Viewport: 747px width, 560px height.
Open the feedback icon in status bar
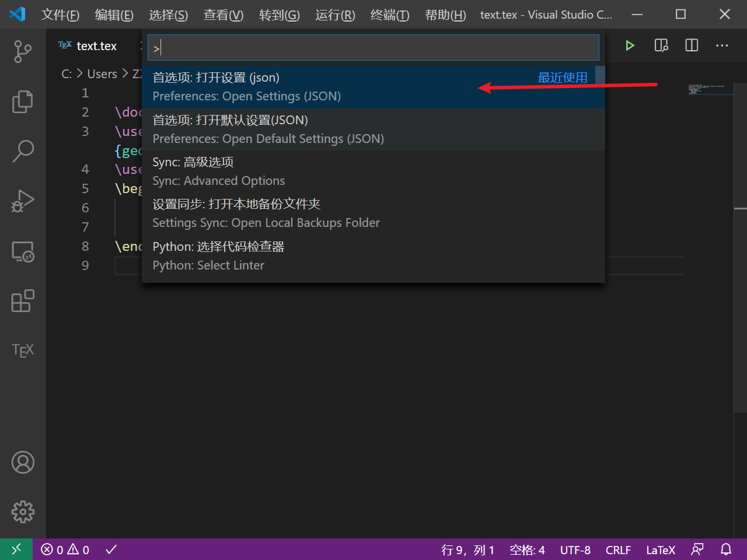[697, 549]
